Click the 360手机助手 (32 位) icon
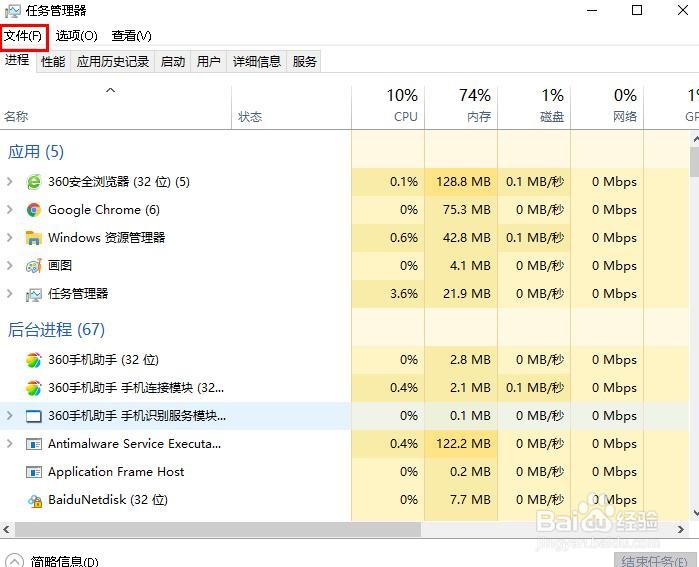 [33, 360]
